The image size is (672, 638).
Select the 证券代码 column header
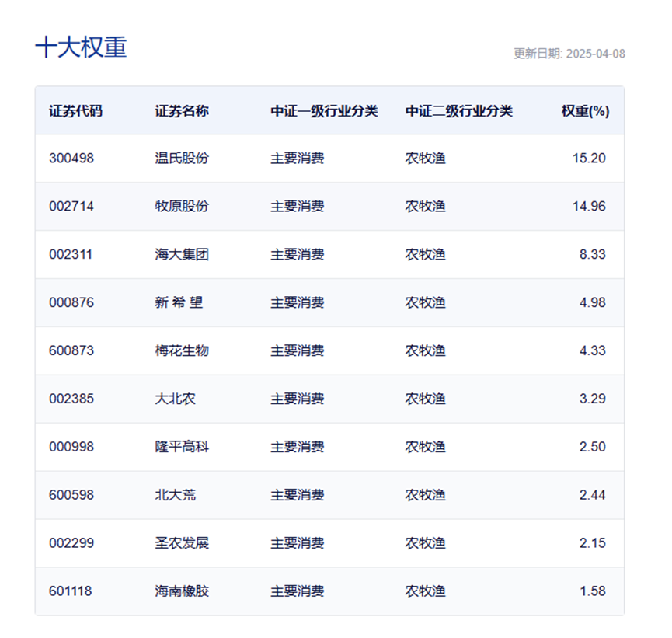(76, 111)
